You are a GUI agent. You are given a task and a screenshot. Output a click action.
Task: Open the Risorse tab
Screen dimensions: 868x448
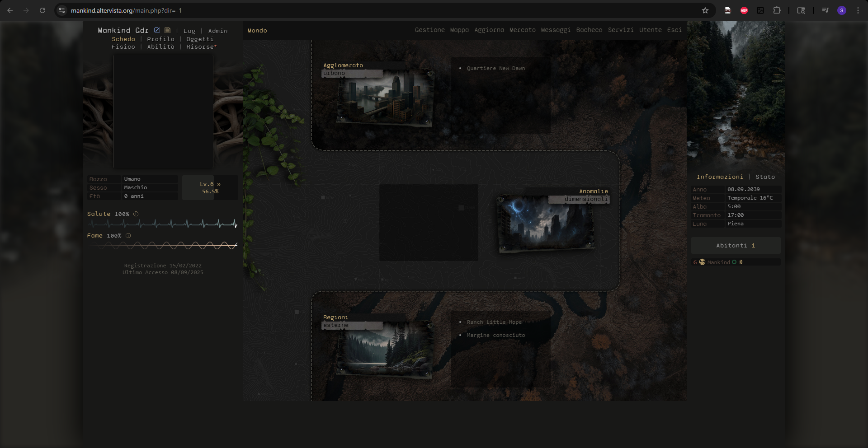pos(201,47)
